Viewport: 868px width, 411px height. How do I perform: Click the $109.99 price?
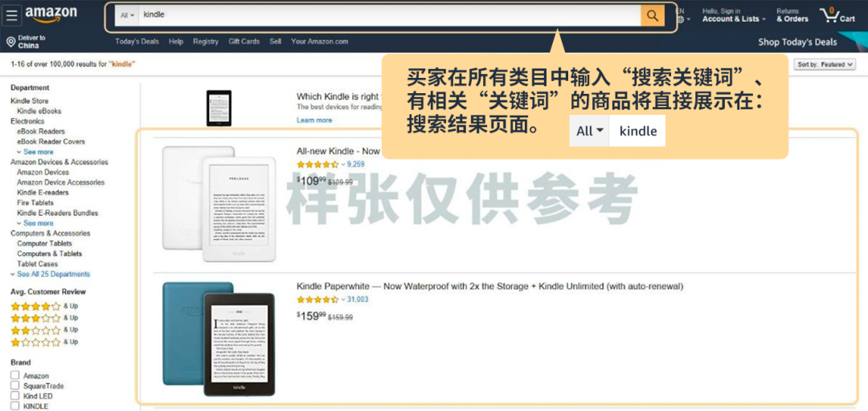(311, 181)
